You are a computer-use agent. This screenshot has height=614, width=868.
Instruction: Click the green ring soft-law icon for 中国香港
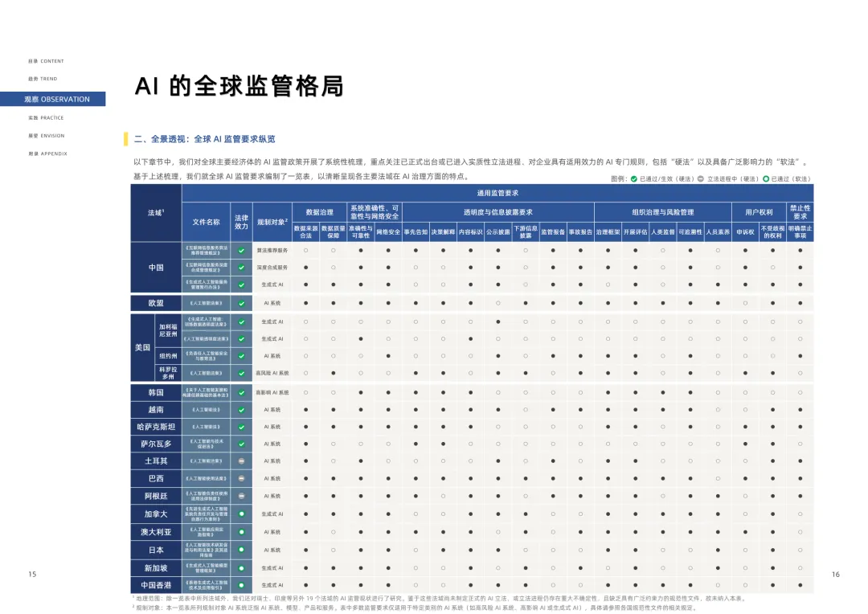click(x=241, y=585)
